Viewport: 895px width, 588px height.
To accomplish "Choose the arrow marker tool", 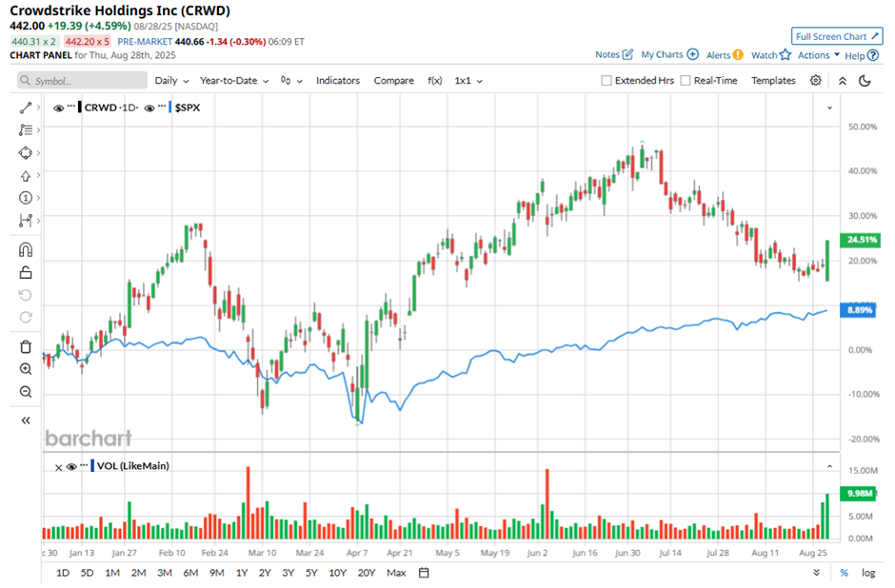I will [x=26, y=176].
